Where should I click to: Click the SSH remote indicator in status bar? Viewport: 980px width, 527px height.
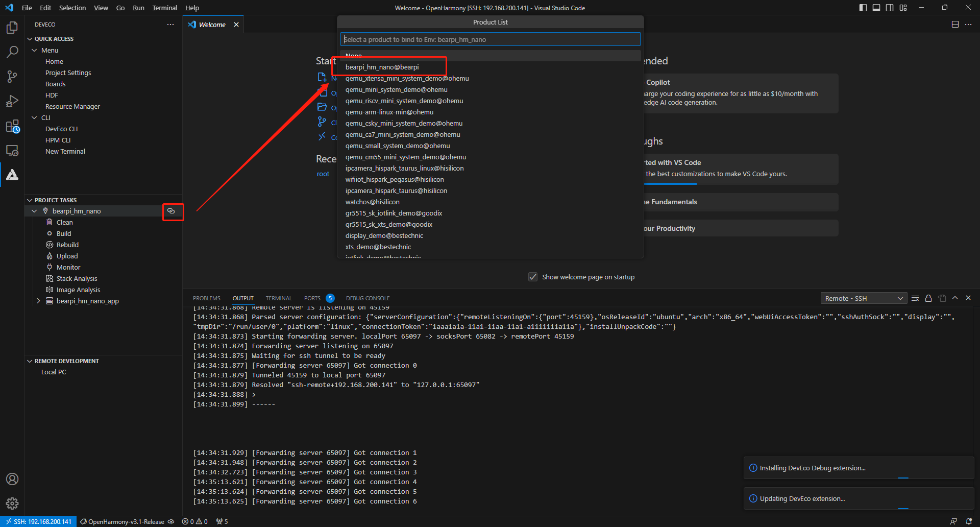pyautogui.click(x=39, y=521)
